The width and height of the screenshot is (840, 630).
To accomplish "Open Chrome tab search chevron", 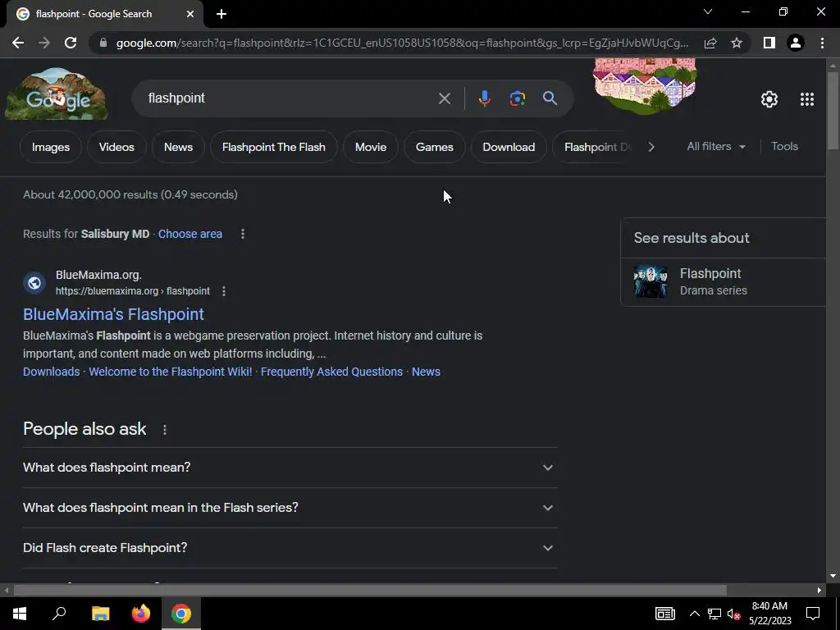I will (708, 11).
